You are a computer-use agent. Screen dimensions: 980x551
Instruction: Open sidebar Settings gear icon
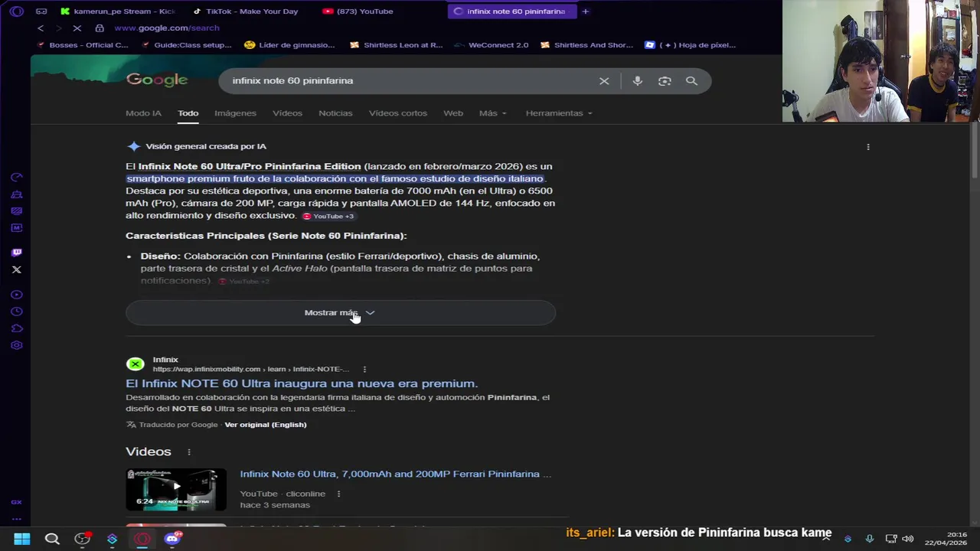tap(17, 345)
